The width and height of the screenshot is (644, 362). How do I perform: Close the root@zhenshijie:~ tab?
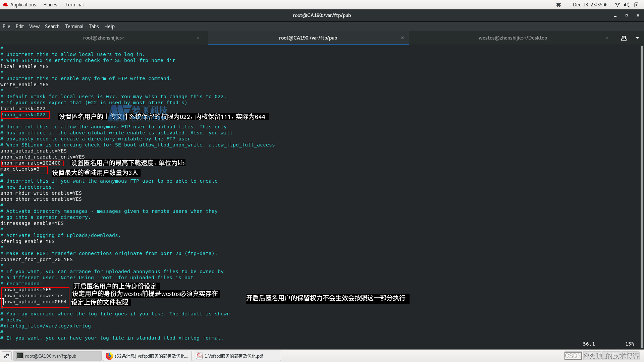click(198, 38)
